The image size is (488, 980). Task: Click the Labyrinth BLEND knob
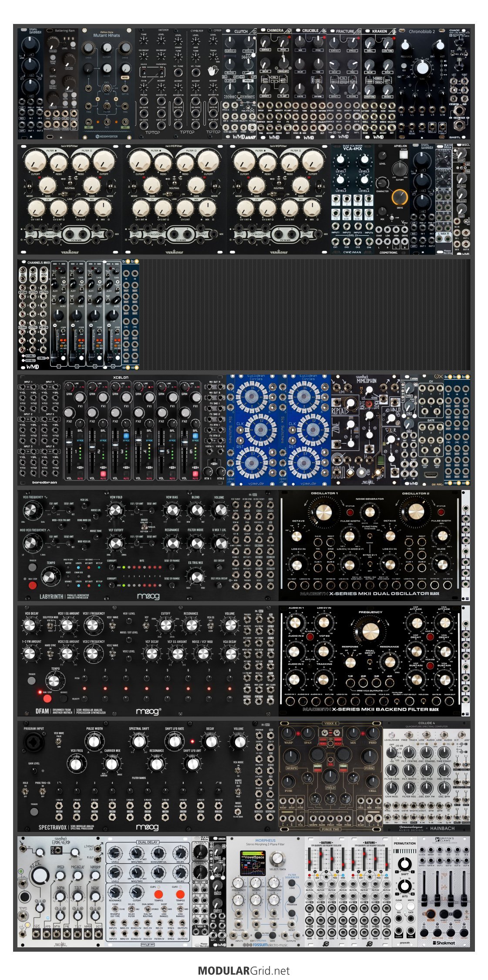[196, 510]
